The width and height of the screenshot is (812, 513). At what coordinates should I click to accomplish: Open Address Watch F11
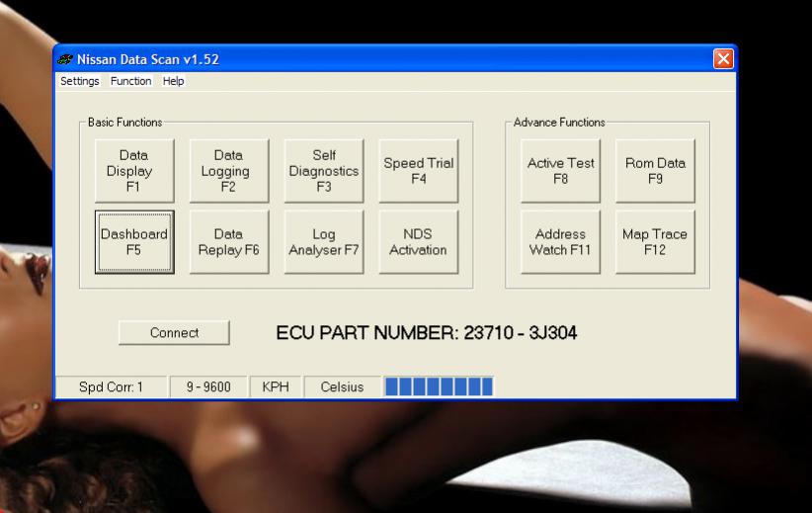click(560, 242)
